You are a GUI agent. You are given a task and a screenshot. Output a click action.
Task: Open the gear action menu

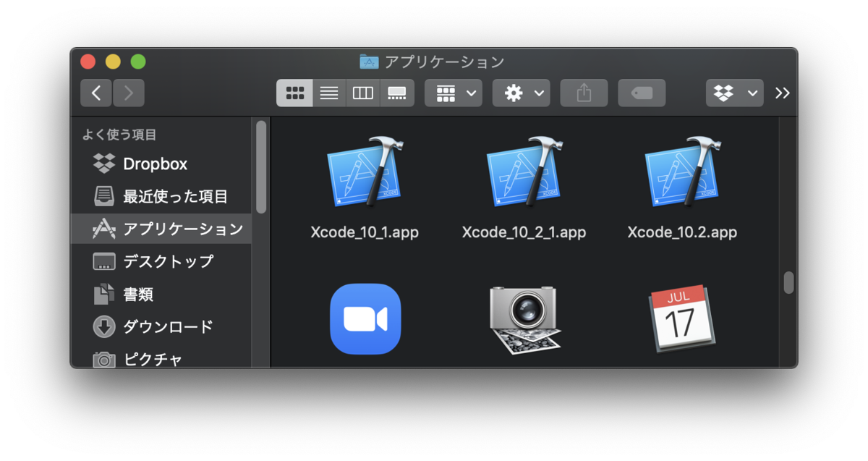tap(522, 93)
